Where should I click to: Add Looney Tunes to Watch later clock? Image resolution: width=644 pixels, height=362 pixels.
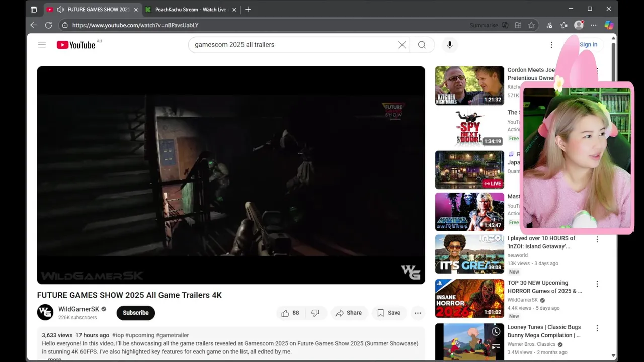496,331
